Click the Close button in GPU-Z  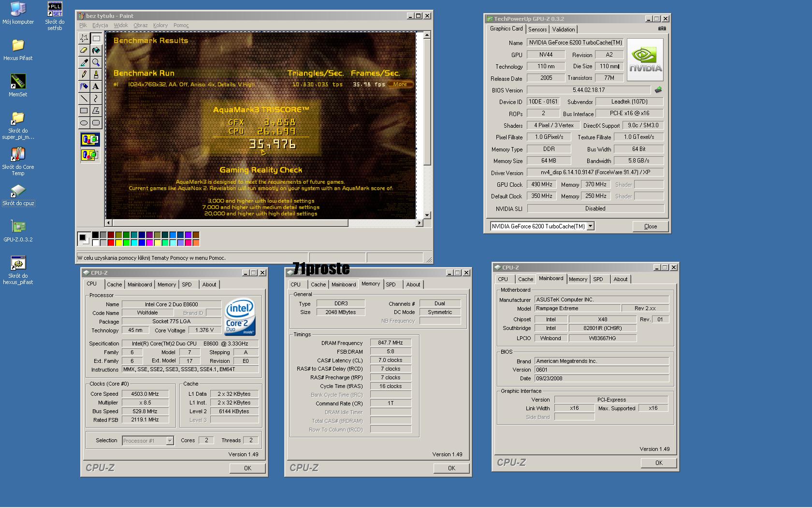651,226
